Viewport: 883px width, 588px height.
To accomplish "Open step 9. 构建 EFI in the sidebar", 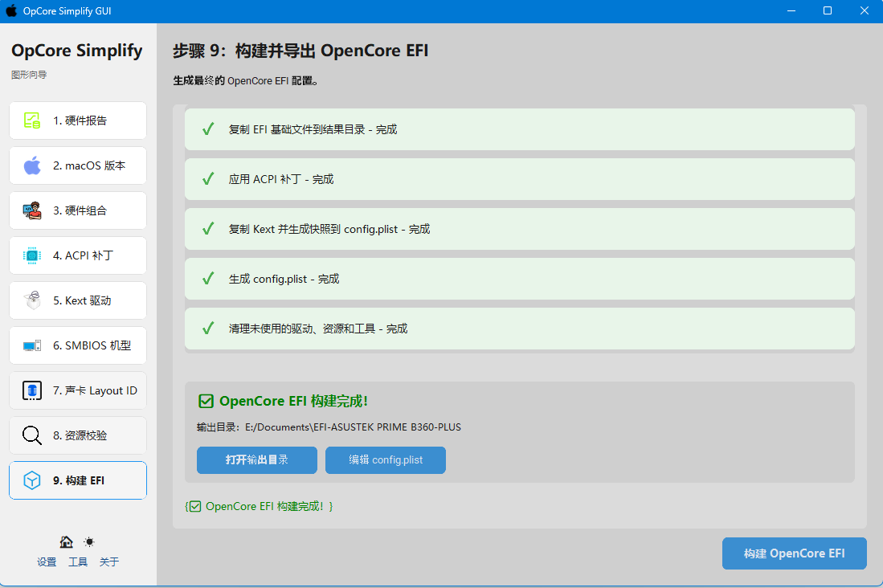I will click(78, 480).
